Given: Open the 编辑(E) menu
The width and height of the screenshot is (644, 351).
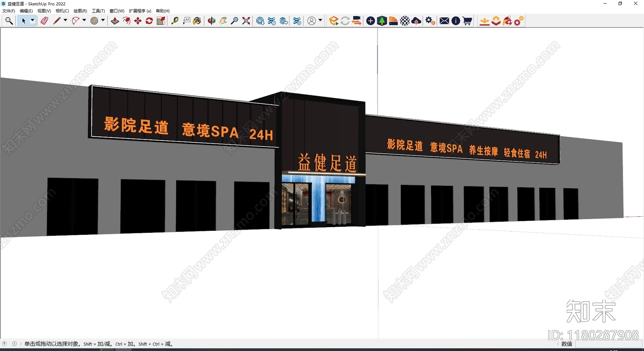Looking at the screenshot, I should [26, 11].
